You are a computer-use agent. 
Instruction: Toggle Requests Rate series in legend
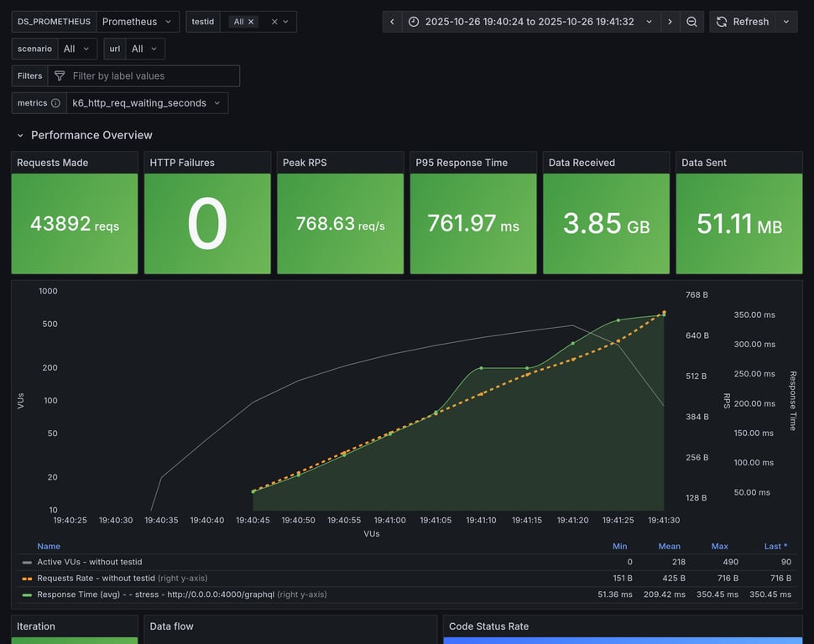123,579
